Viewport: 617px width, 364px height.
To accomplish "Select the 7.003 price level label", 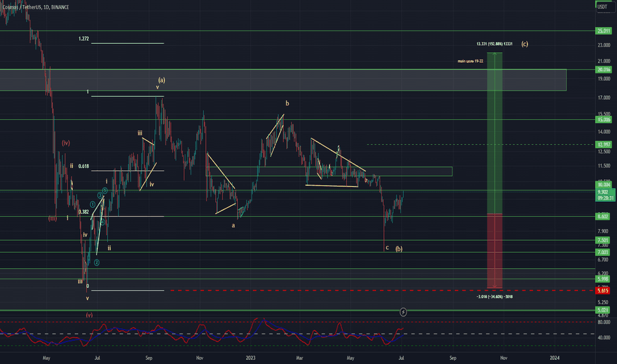I will pos(603,252).
